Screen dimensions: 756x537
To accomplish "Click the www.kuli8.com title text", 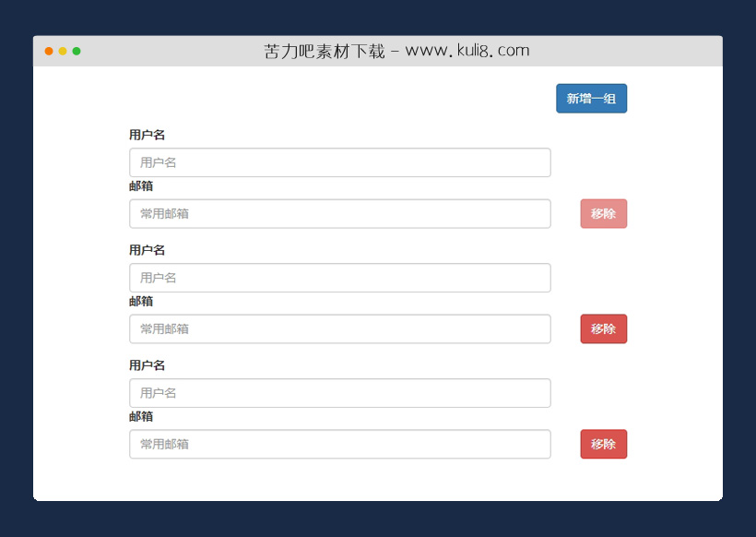I will tap(466, 51).
